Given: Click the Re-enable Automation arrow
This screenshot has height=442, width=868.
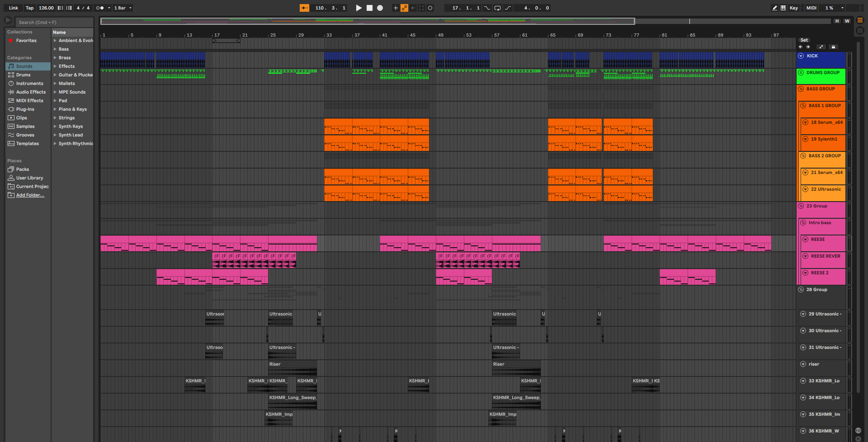Looking at the screenshot, I should pyautogui.click(x=413, y=8).
